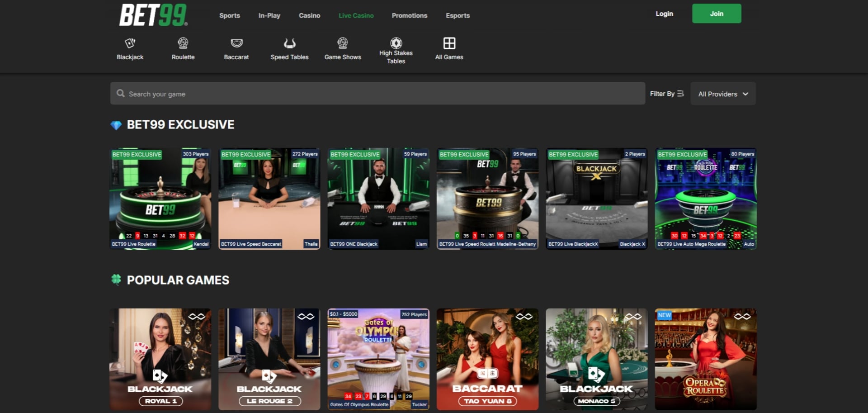The image size is (868, 413).
Task: Click the 752 Players badge
Action: 414,314
